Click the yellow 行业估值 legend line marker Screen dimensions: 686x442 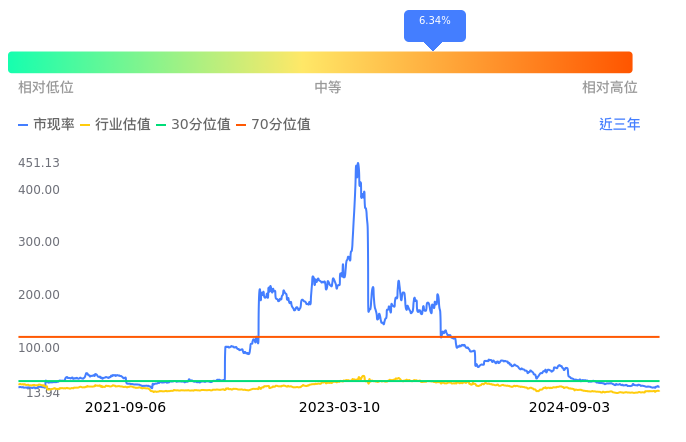pos(85,125)
